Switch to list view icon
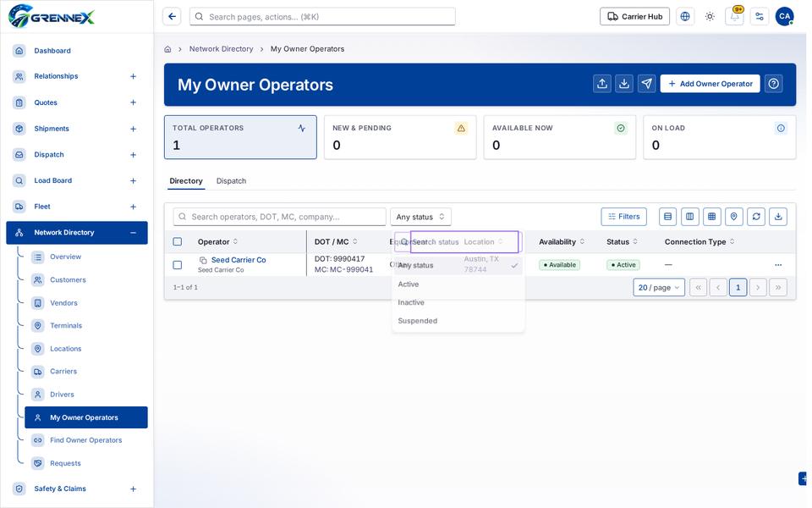The width and height of the screenshot is (812, 508). (667, 217)
